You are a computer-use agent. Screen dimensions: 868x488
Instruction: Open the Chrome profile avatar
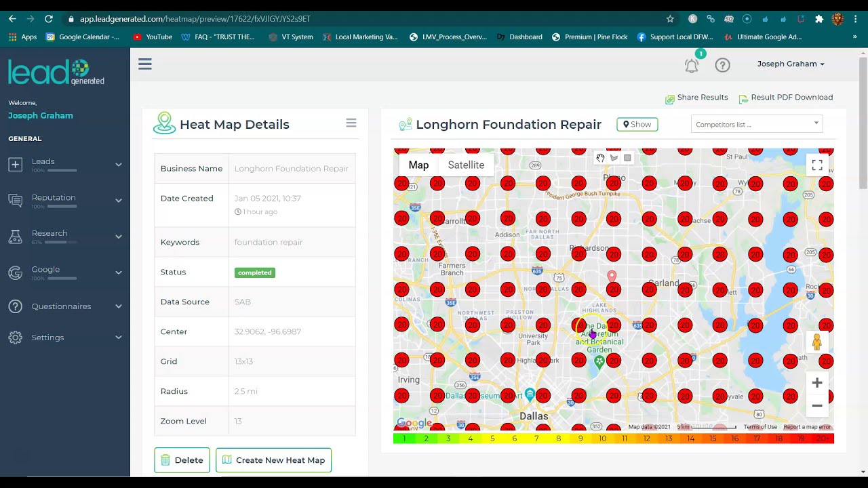[x=837, y=19]
